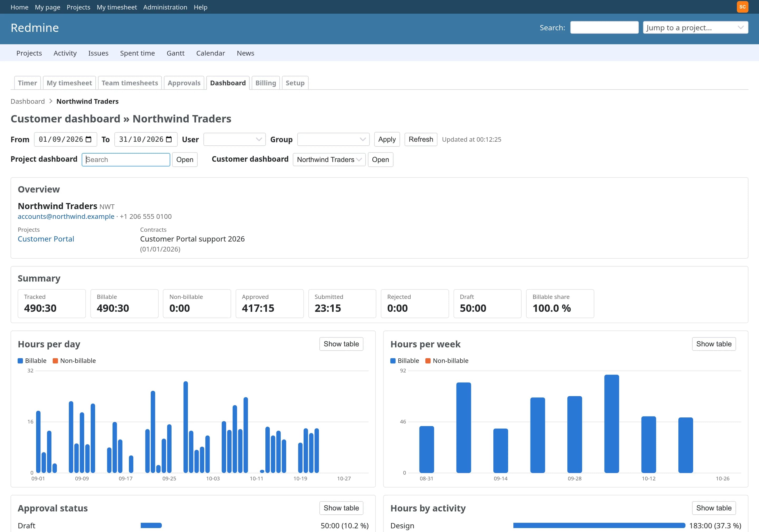Image resolution: width=759 pixels, height=532 pixels.
Task: Open the User filter dropdown
Action: [x=234, y=139]
